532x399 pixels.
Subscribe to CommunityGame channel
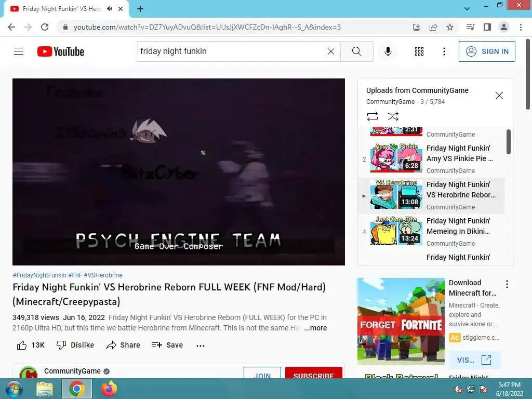point(313,373)
